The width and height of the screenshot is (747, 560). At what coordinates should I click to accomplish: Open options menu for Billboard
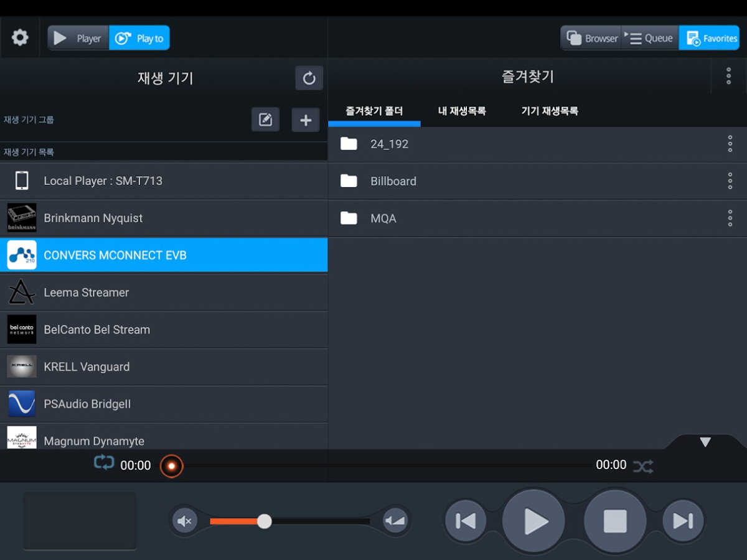pyautogui.click(x=730, y=181)
